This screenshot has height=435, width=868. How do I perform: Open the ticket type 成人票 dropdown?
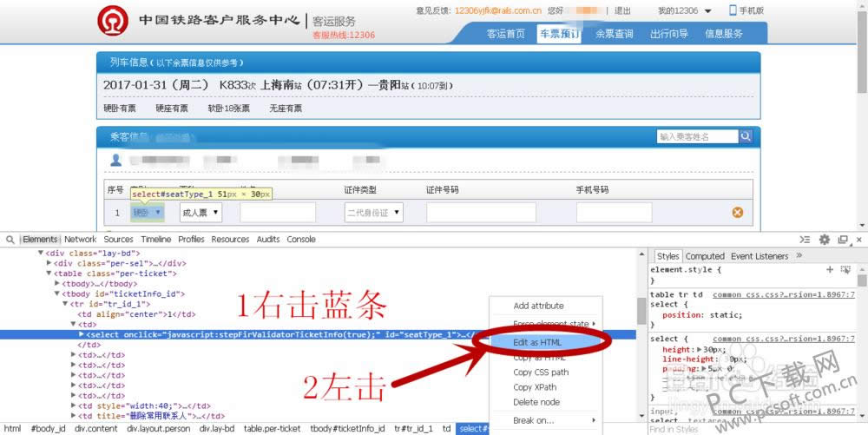(x=201, y=212)
